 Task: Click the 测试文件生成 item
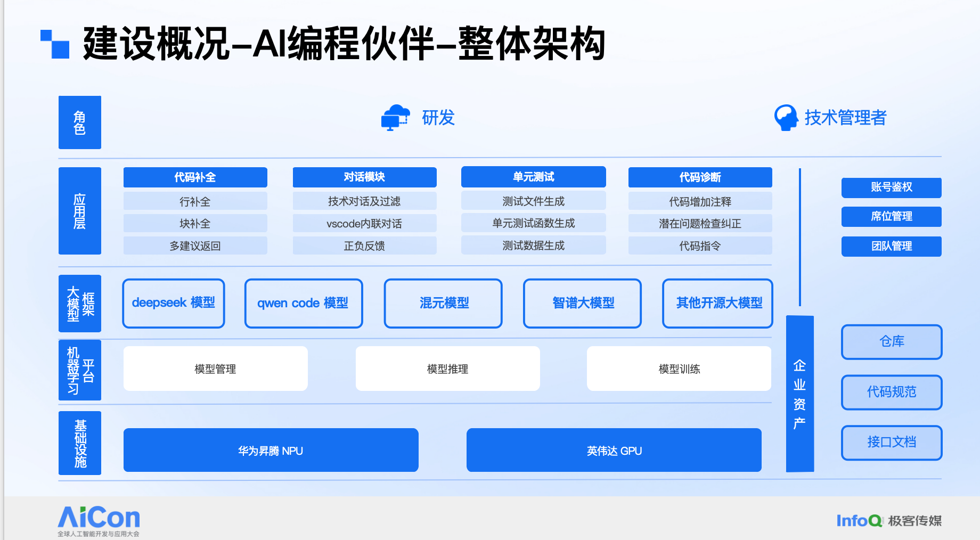tap(534, 201)
